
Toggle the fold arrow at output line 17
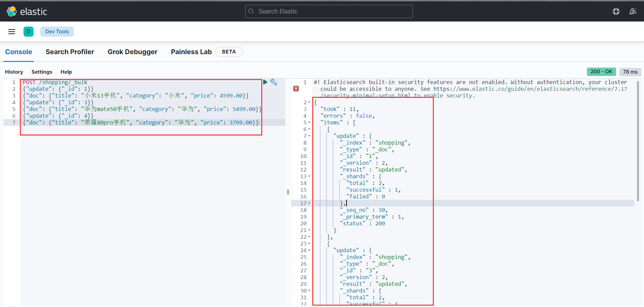point(309,203)
